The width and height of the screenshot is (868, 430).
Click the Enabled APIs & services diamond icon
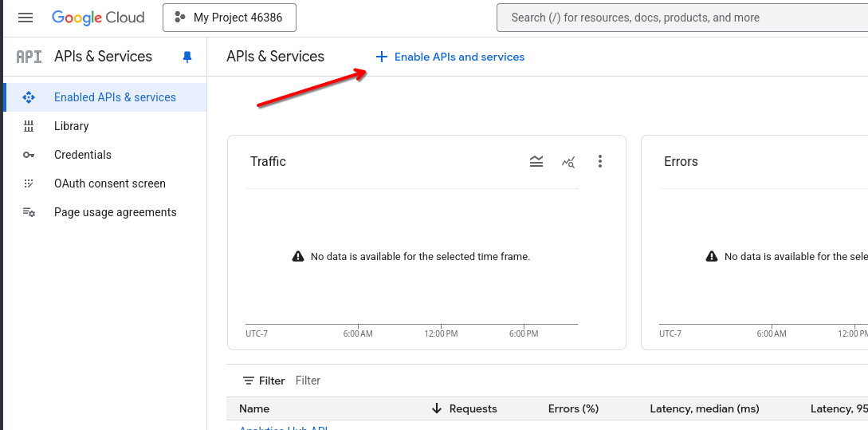pos(29,97)
